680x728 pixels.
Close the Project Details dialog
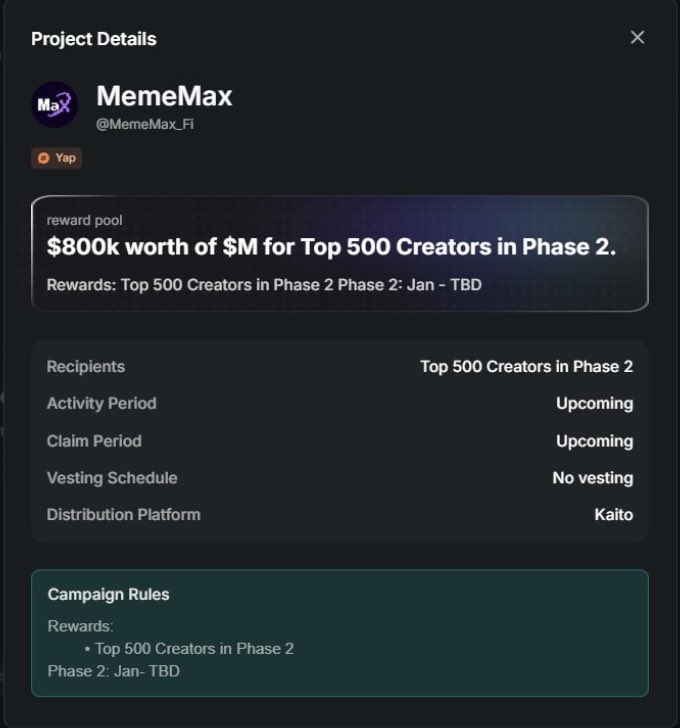pyautogui.click(x=637, y=38)
